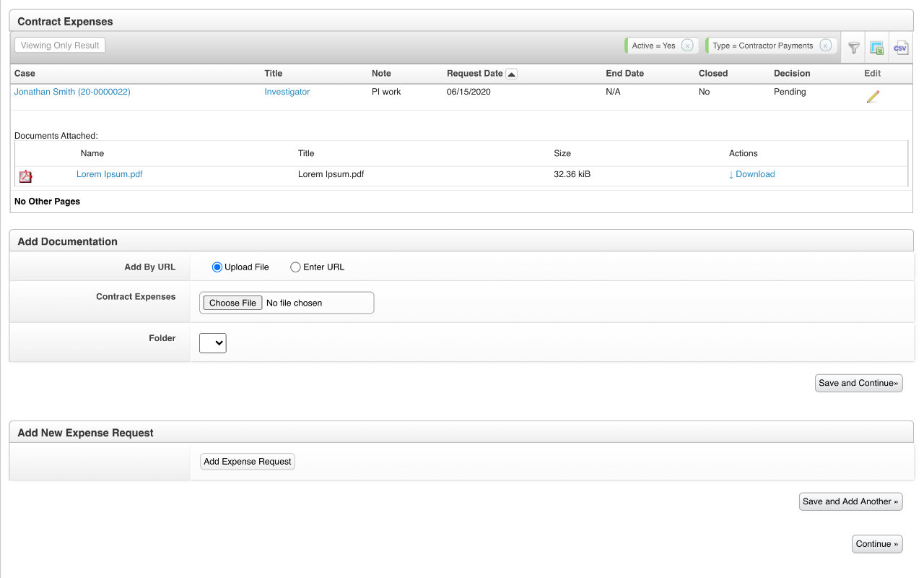Sort by the End Date column header

(x=624, y=73)
